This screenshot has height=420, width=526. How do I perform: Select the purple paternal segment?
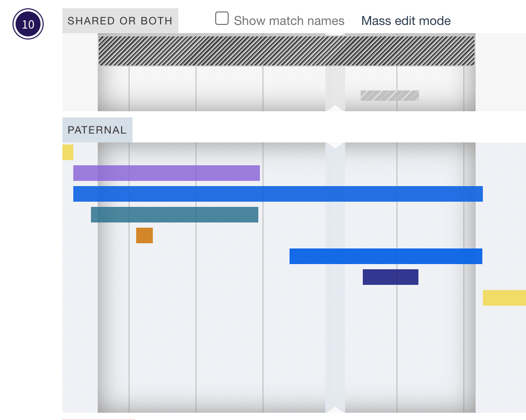(x=166, y=173)
